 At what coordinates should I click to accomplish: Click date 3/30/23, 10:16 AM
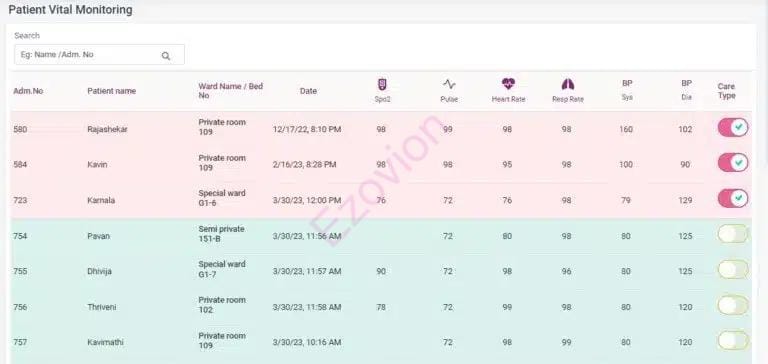coord(307,342)
